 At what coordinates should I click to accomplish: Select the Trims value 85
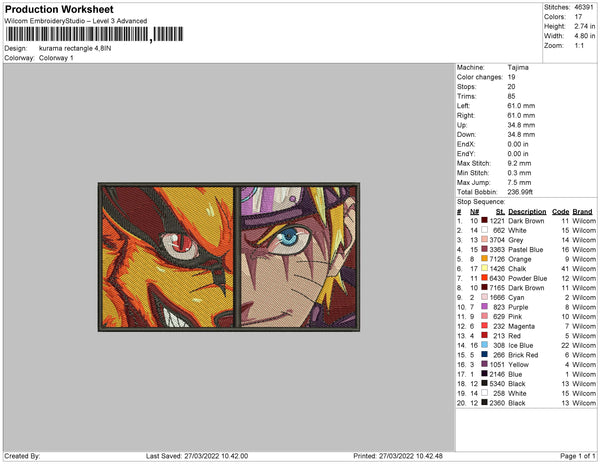(x=511, y=96)
